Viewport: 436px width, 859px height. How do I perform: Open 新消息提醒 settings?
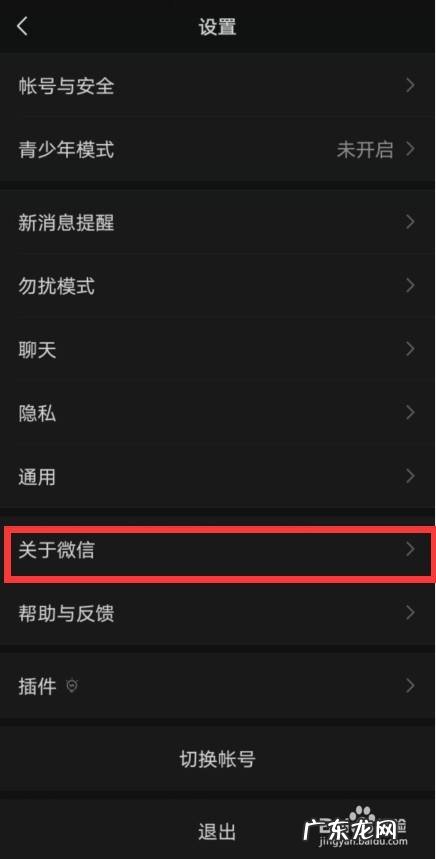218,222
